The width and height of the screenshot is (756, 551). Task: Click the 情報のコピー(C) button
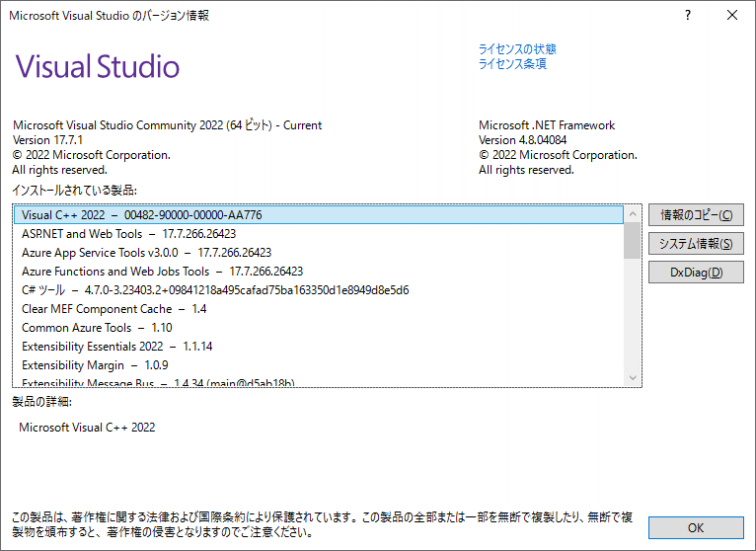pyautogui.click(x=696, y=214)
